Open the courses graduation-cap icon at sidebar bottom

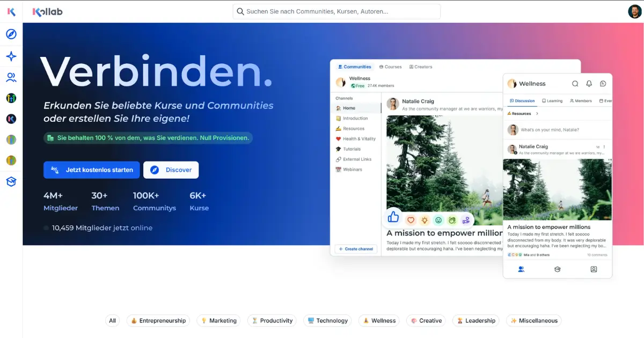11,181
